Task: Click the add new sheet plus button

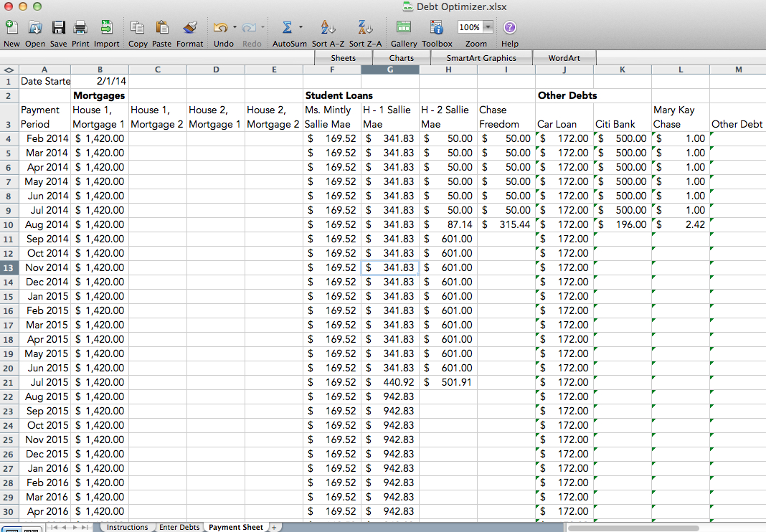Action: coord(273,527)
